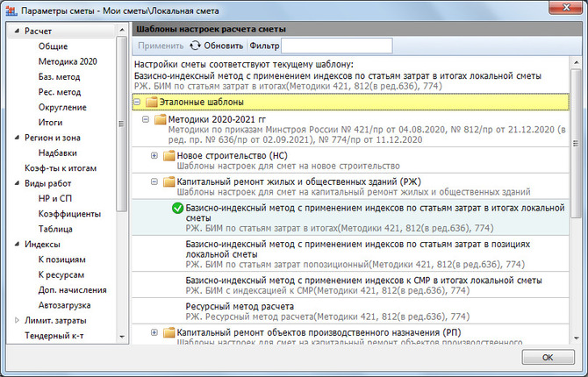Click the sidebar vertical scrollbar thumb
588x377 pixels.
(122, 124)
